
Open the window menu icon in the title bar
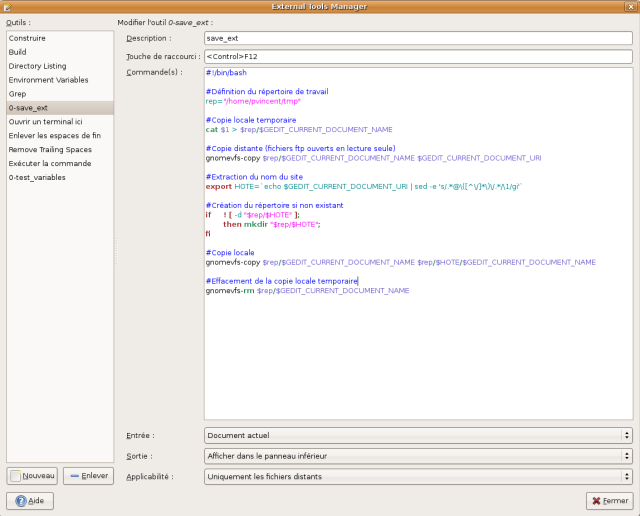coord(9,7)
